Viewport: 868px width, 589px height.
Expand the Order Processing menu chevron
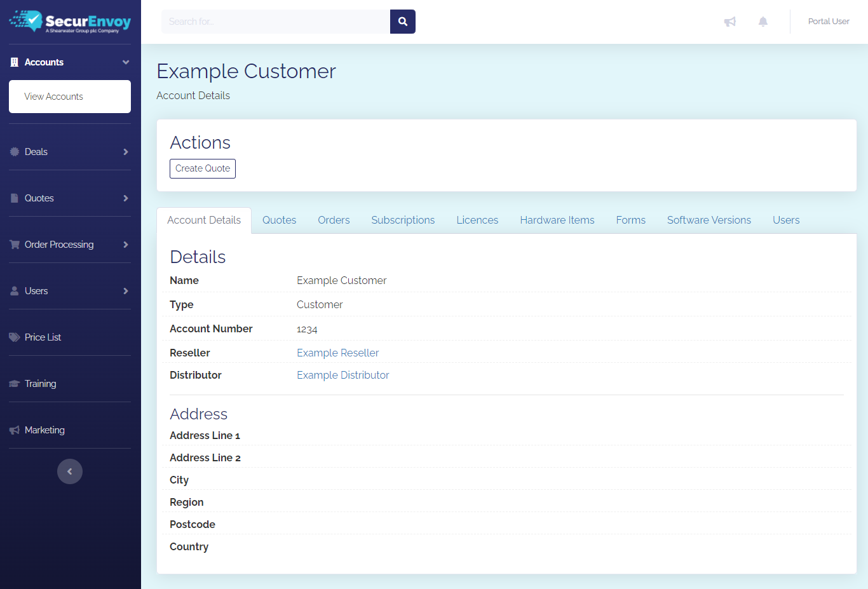point(126,245)
